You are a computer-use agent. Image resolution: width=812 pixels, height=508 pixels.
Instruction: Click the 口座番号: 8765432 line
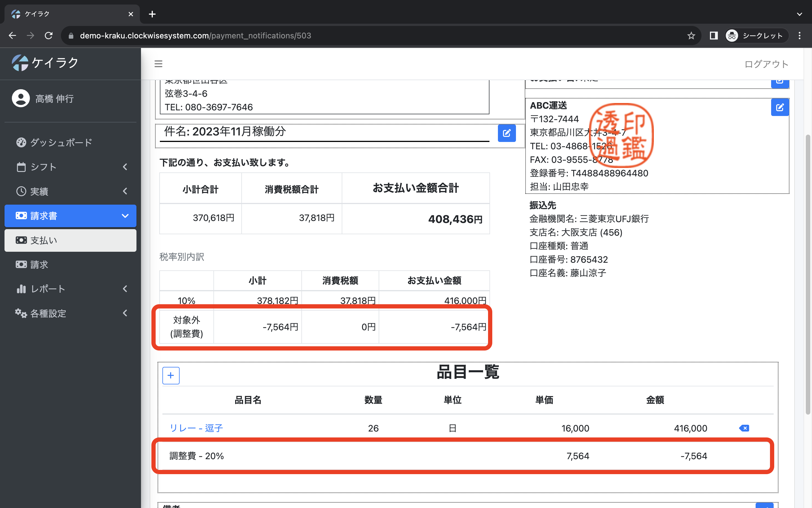[569, 260]
